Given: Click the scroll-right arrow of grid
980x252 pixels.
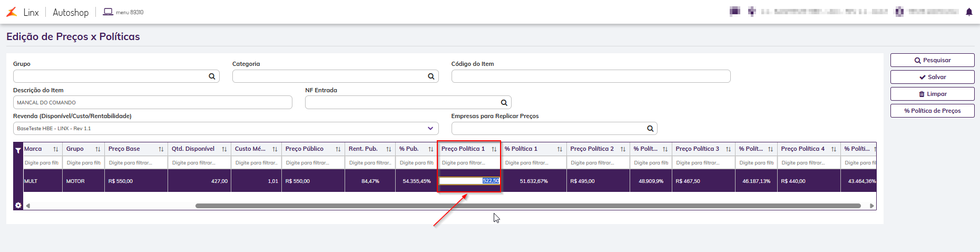Looking at the screenshot, I should click(x=871, y=206).
